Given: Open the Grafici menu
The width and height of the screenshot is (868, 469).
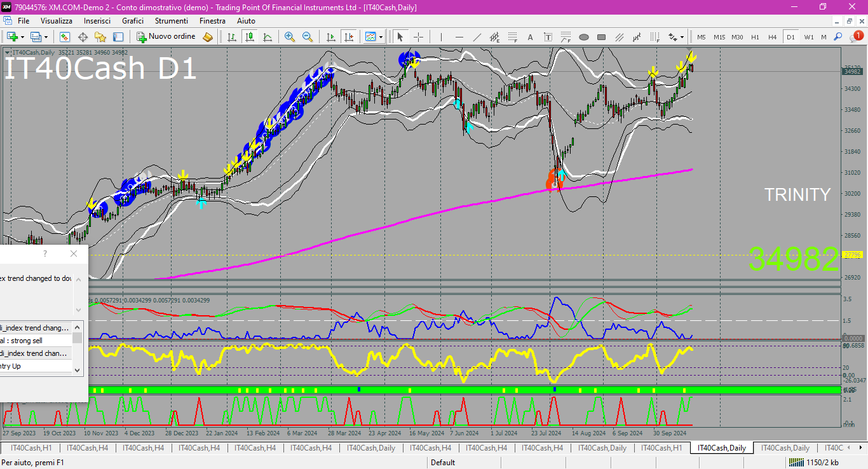Looking at the screenshot, I should pos(133,21).
